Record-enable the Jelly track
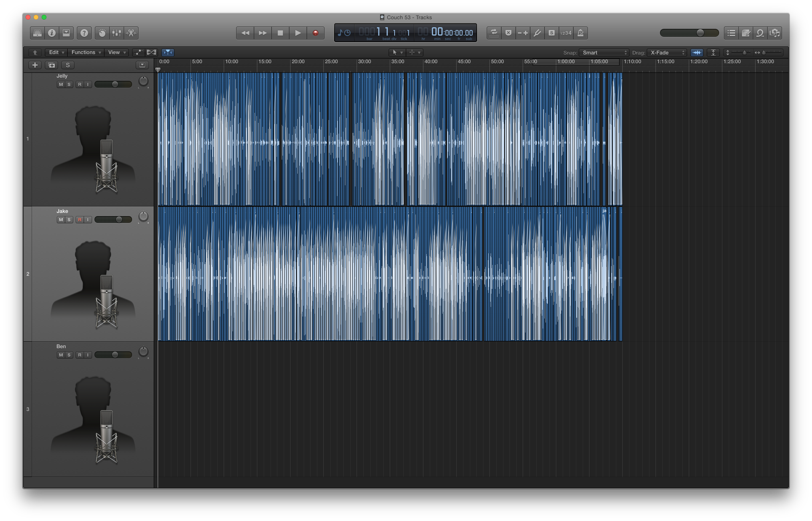 [x=80, y=84]
